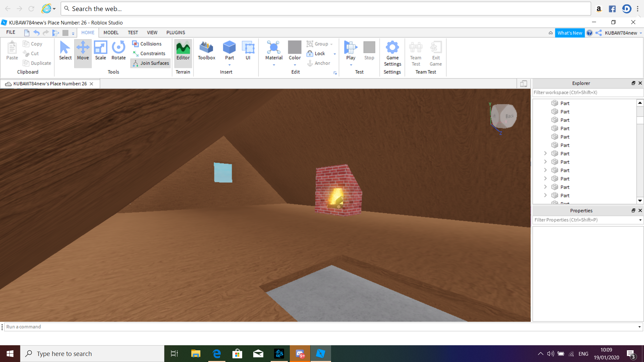This screenshot has width=644, height=362.
Task: Open the Lock dropdown arrow
Action: coord(334,54)
